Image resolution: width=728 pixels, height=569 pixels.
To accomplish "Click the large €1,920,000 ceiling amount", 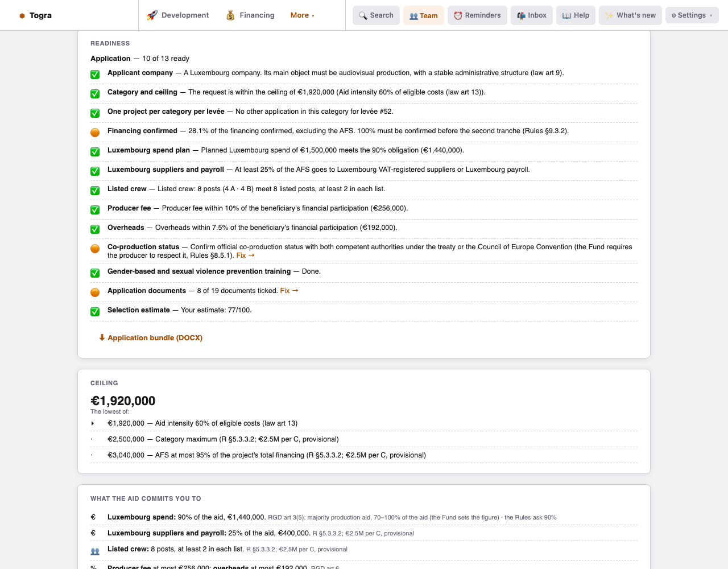I will pyautogui.click(x=123, y=401).
